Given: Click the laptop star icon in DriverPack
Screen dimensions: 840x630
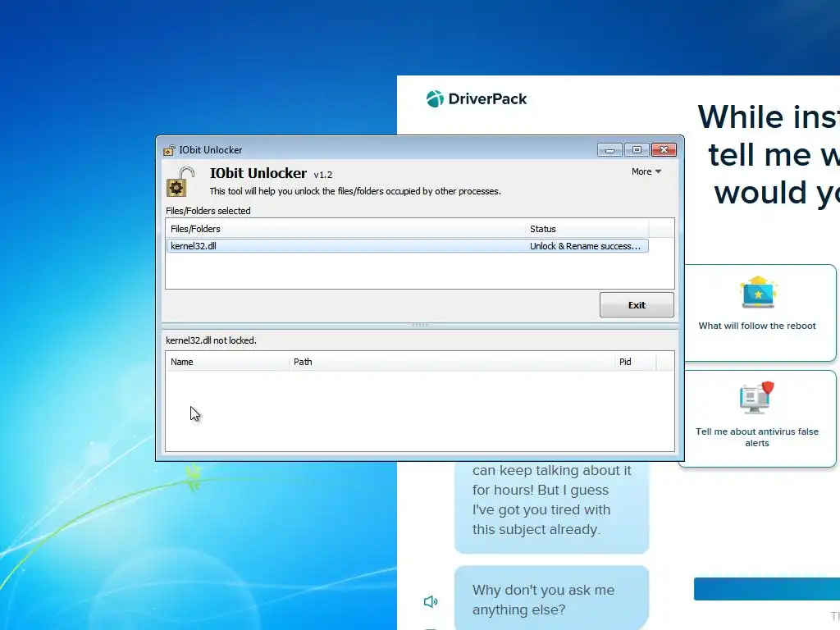Looking at the screenshot, I should [758, 293].
